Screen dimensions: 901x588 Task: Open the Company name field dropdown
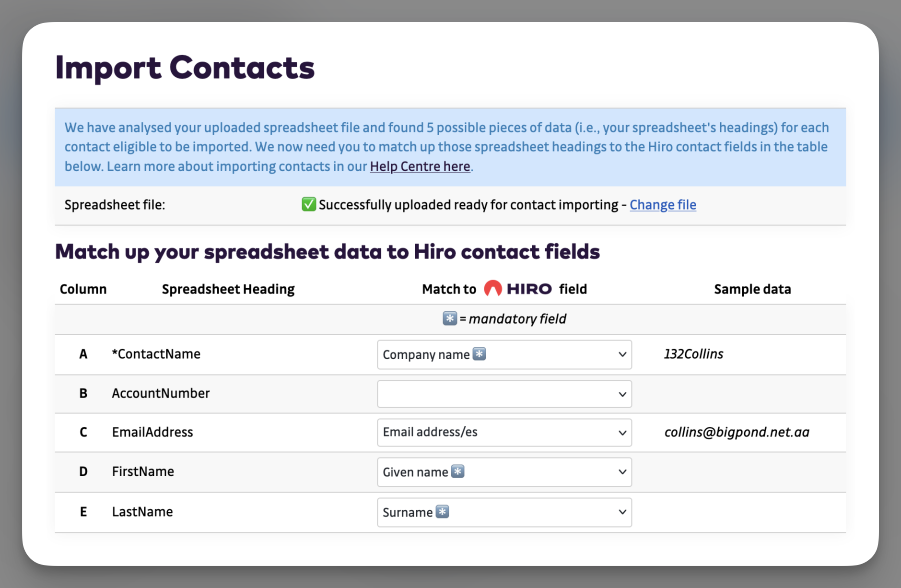(x=504, y=354)
